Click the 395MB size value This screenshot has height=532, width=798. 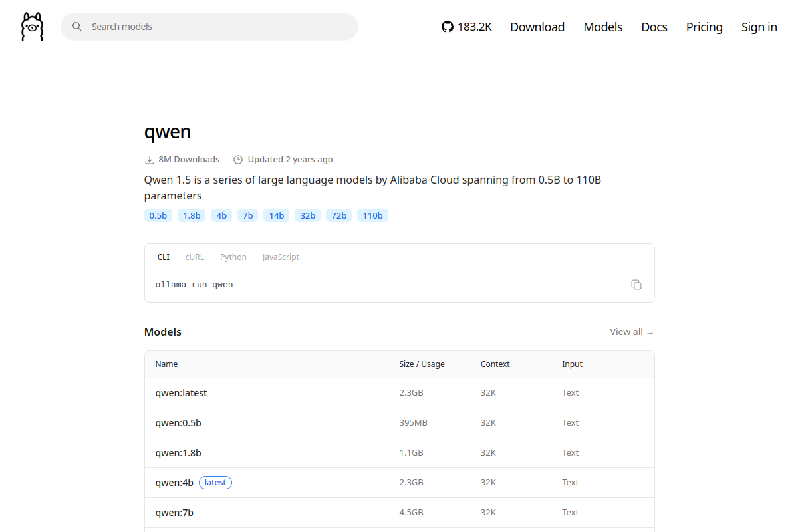pyautogui.click(x=414, y=423)
